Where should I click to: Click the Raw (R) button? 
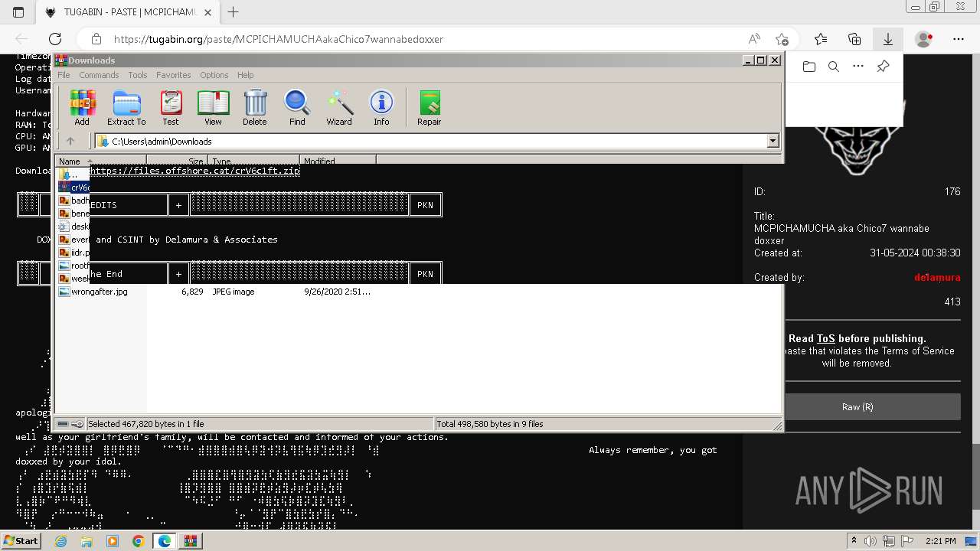tap(857, 407)
